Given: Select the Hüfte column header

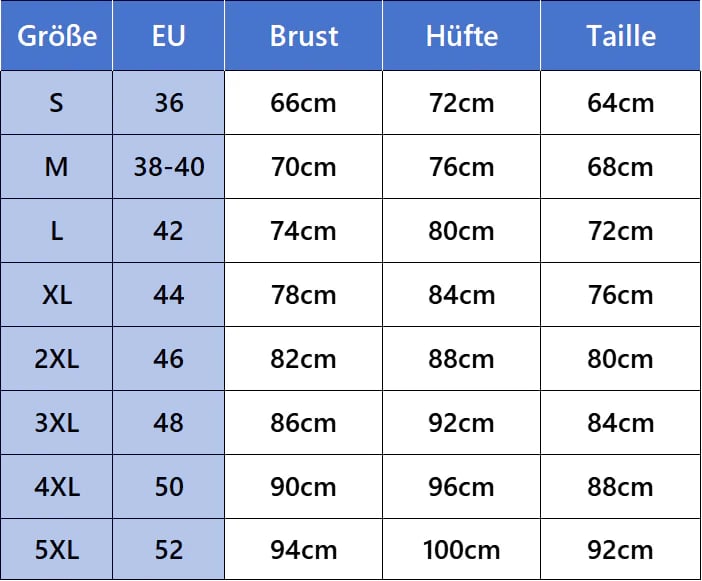Looking at the screenshot, I should click(x=462, y=36).
